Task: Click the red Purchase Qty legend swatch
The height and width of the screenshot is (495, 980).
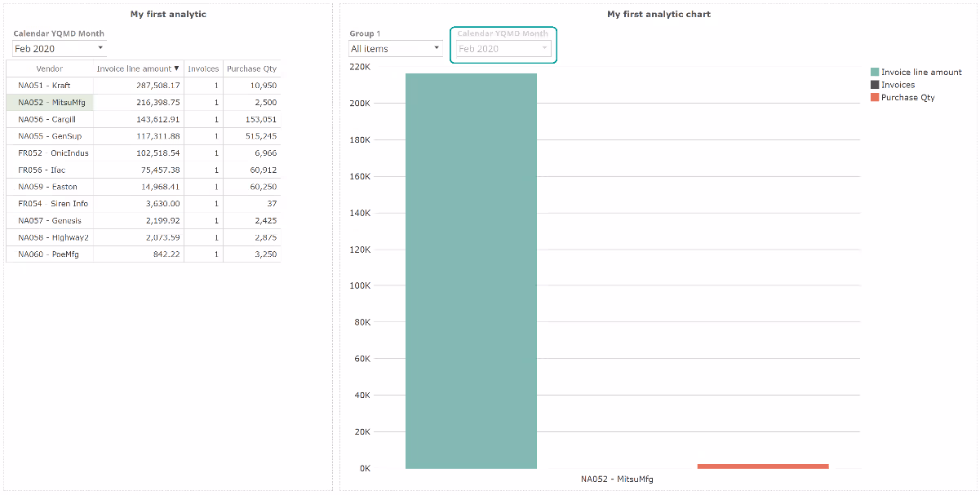Action: click(875, 98)
